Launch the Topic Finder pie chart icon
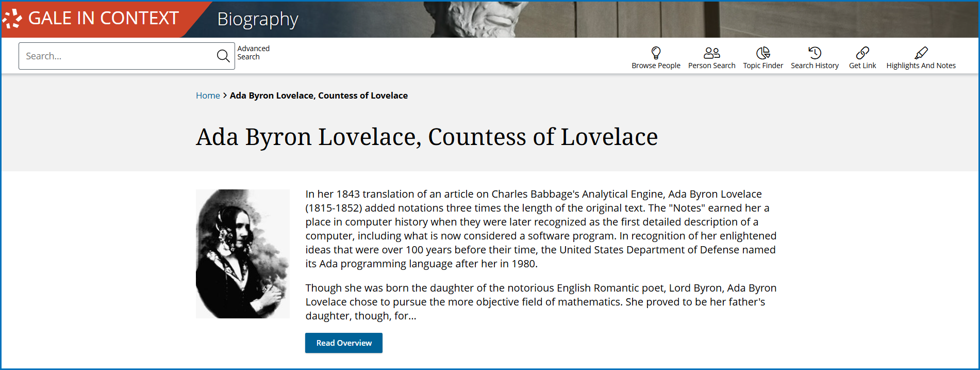The height and width of the screenshot is (370, 980). [x=762, y=53]
